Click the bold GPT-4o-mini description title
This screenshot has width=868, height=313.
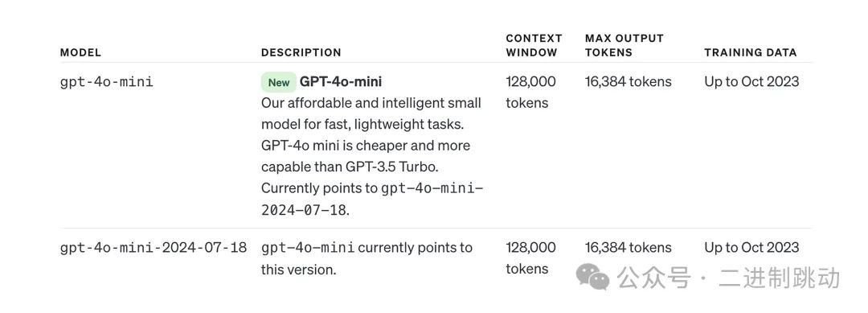(341, 82)
